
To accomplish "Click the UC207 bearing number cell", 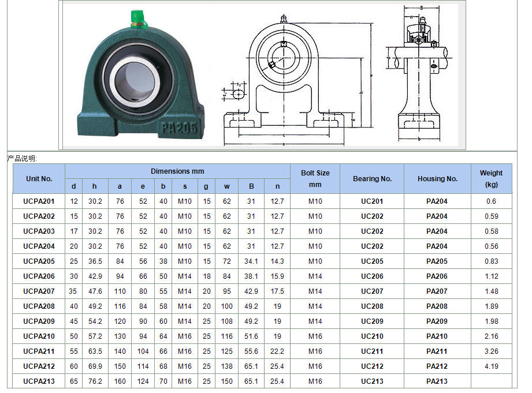I will tap(372, 291).
